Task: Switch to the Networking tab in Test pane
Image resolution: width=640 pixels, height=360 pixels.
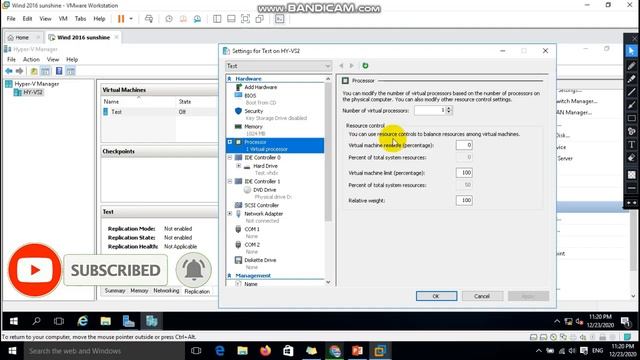Action: (x=166, y=291)
